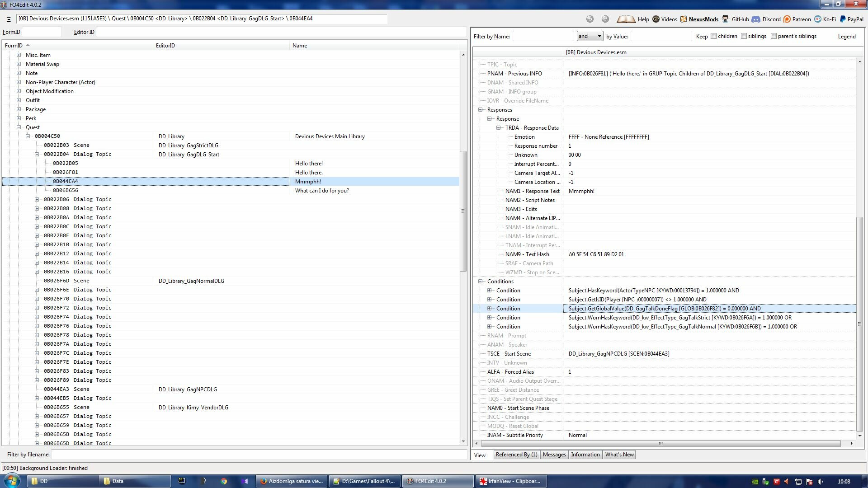Collapse TRDA - Response Data node
Image resolution: width=868 pixels, height=488 pixels.
tap(499, 128)
